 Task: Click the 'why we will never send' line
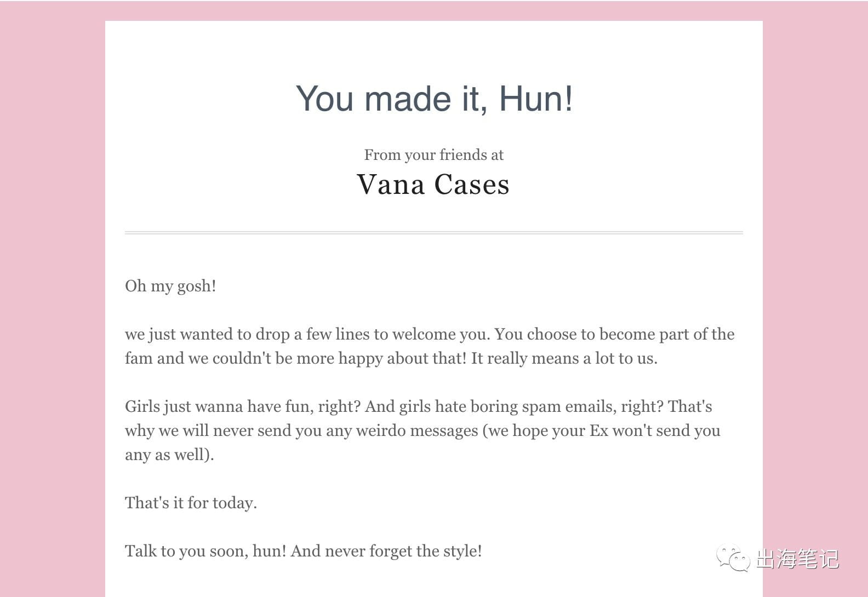422,430
